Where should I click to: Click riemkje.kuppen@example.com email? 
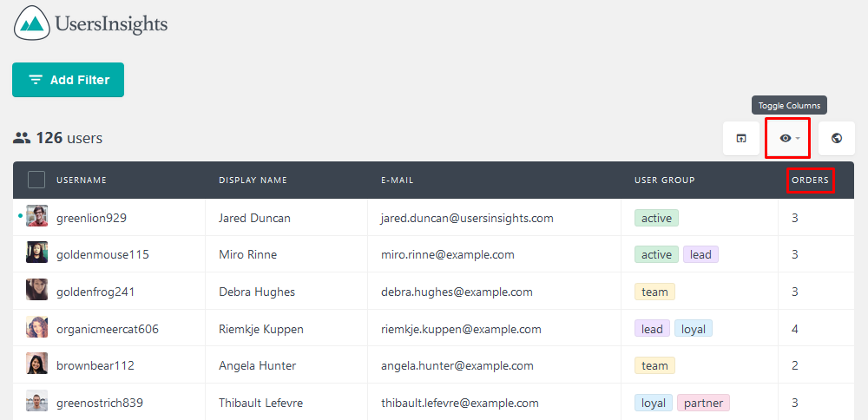461,329
